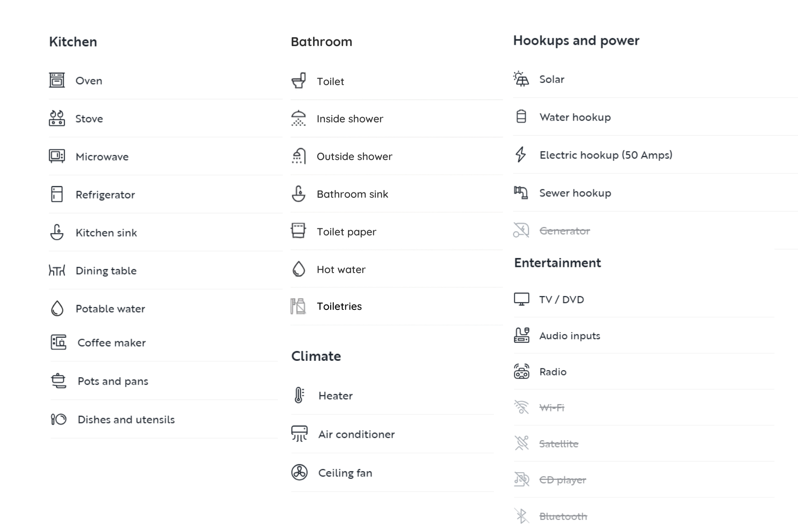Click the Sewer hookup pipe icon
Screen dimensions: 798x532
[x=521, y=192]
